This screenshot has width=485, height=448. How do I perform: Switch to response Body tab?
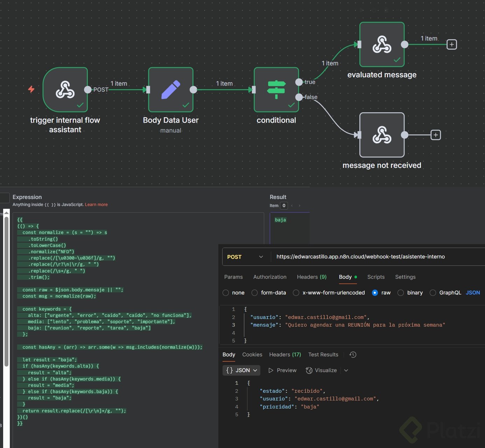(229, 355)
